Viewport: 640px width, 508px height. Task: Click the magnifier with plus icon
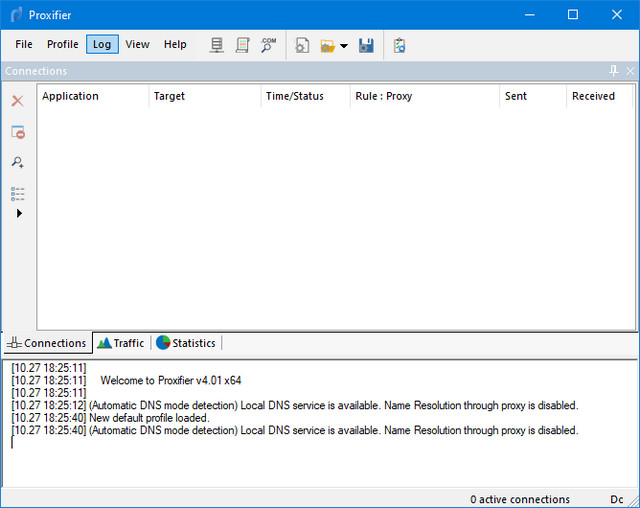click(x=17, y=162)
